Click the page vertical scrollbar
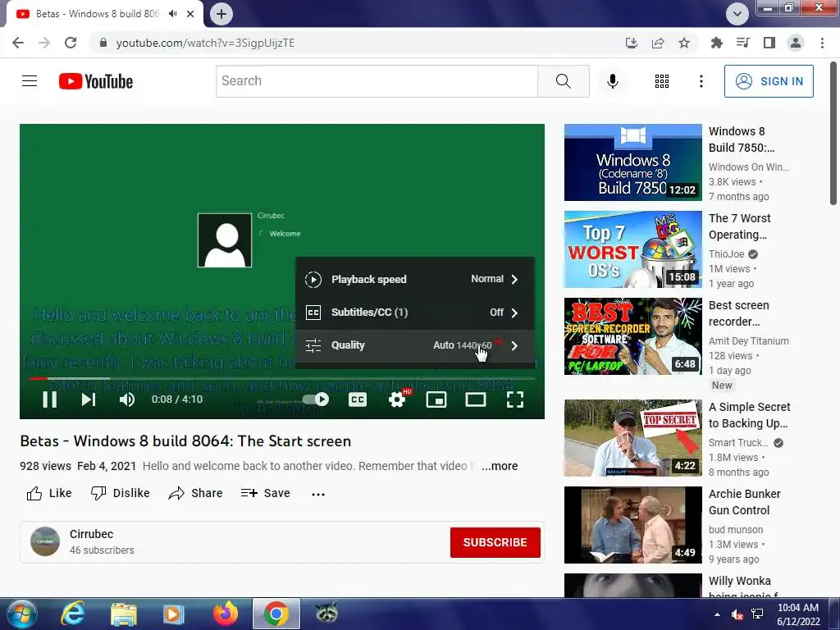 tap(833, 134)
